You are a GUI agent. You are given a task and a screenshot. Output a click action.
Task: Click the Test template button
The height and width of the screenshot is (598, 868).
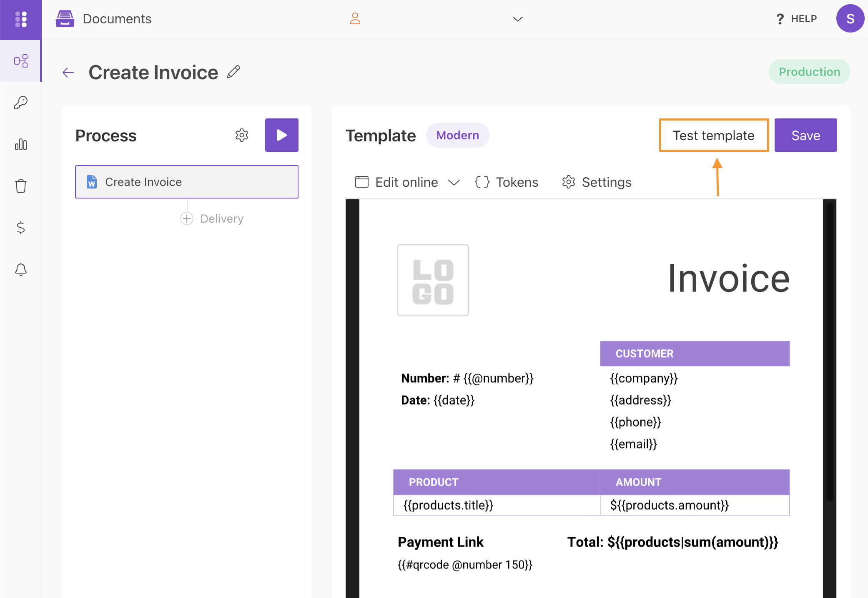(x=713, y=135)
